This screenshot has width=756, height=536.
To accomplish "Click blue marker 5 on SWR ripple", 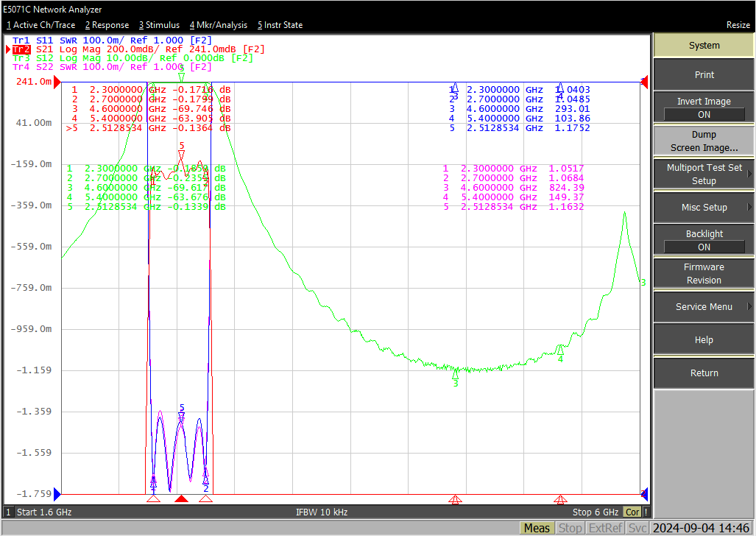I will [181, 417].
